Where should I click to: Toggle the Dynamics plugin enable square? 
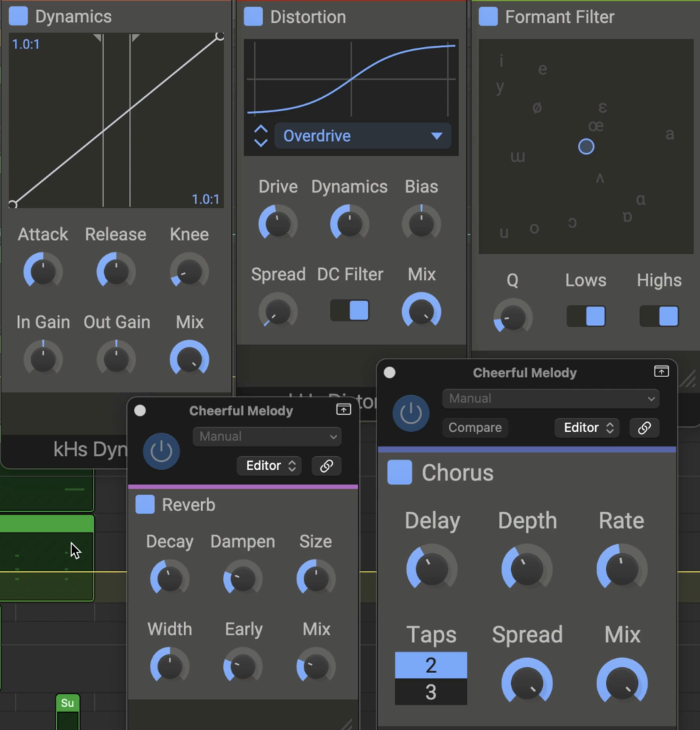(x=18, y=16)
